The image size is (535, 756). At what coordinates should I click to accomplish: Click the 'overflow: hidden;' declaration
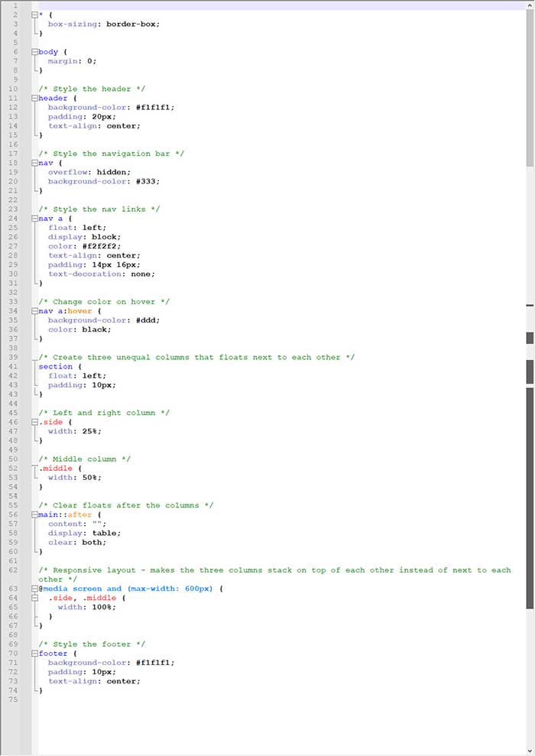[89, 172]
